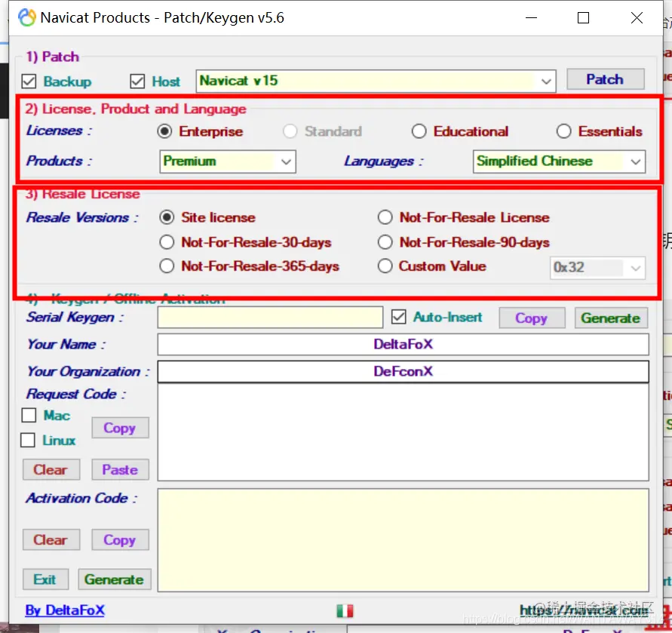Generate the activation code

pyautogui.click(x=115, y=579)
